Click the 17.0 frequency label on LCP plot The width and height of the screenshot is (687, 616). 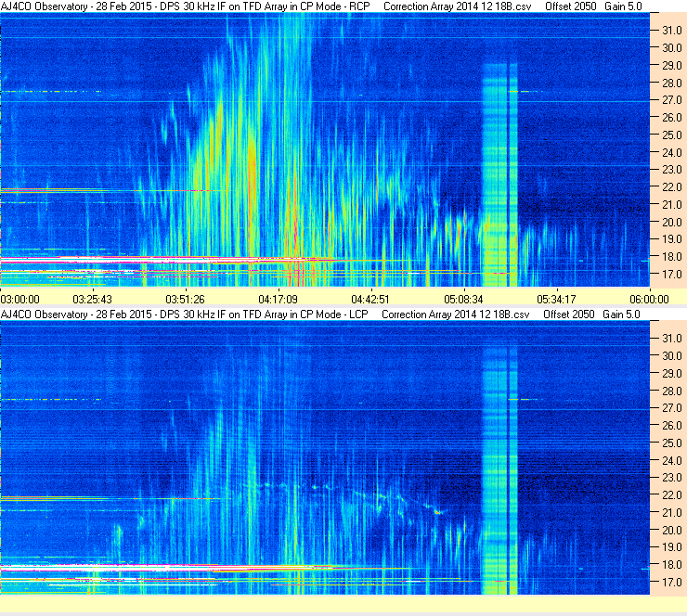tap(672, 583)
